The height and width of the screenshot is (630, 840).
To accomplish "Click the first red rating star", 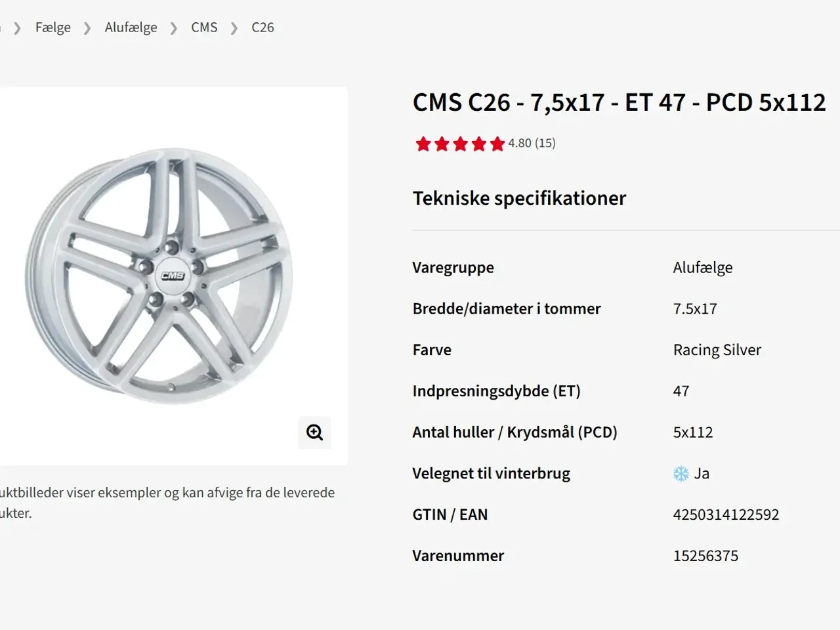I will [x=423, y=144].
